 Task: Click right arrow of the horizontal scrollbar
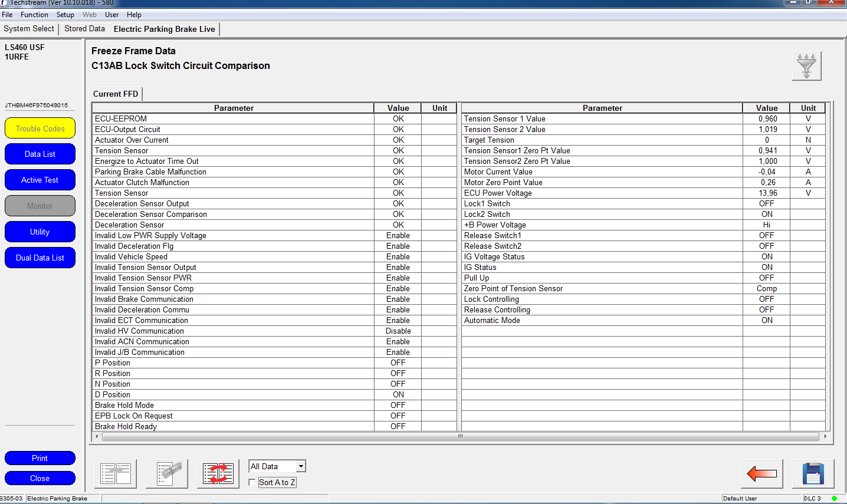[x=825, y=437]
